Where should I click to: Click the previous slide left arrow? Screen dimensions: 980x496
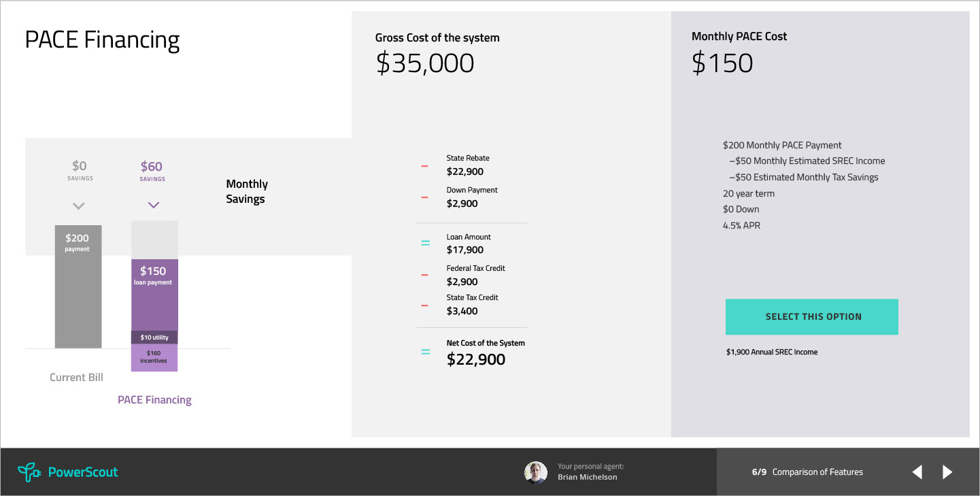[917, 472]
